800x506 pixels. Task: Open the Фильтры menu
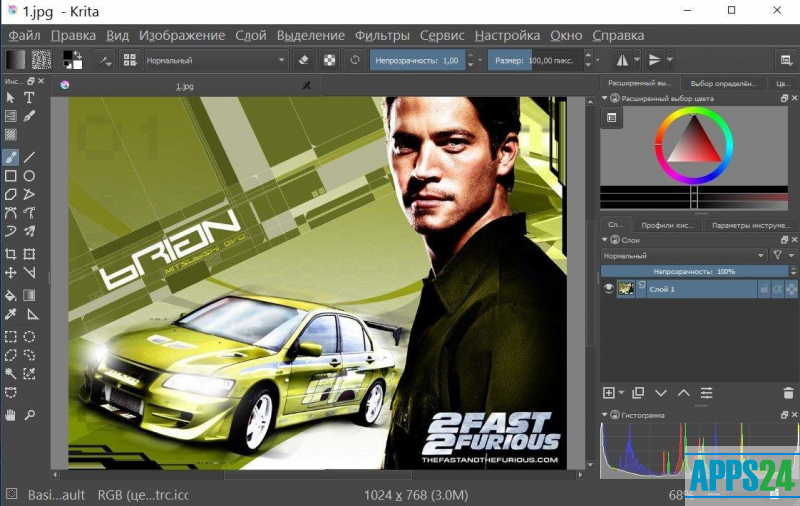[x=382, y=35]
